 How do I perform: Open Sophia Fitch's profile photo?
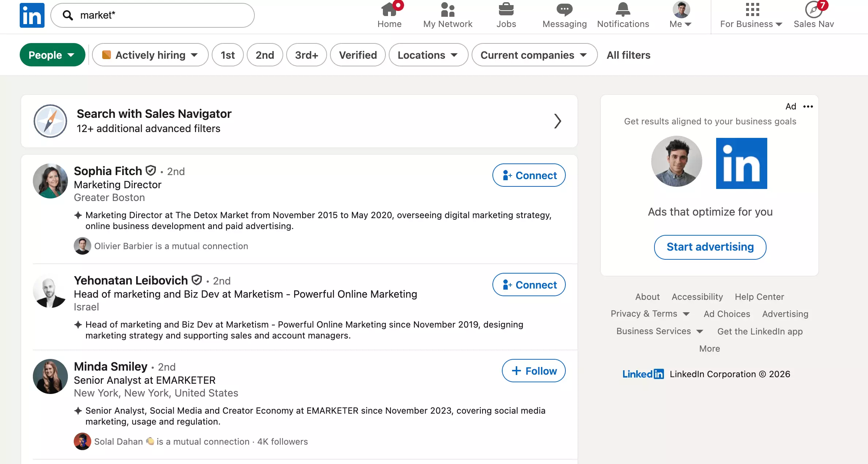[50, 181]
